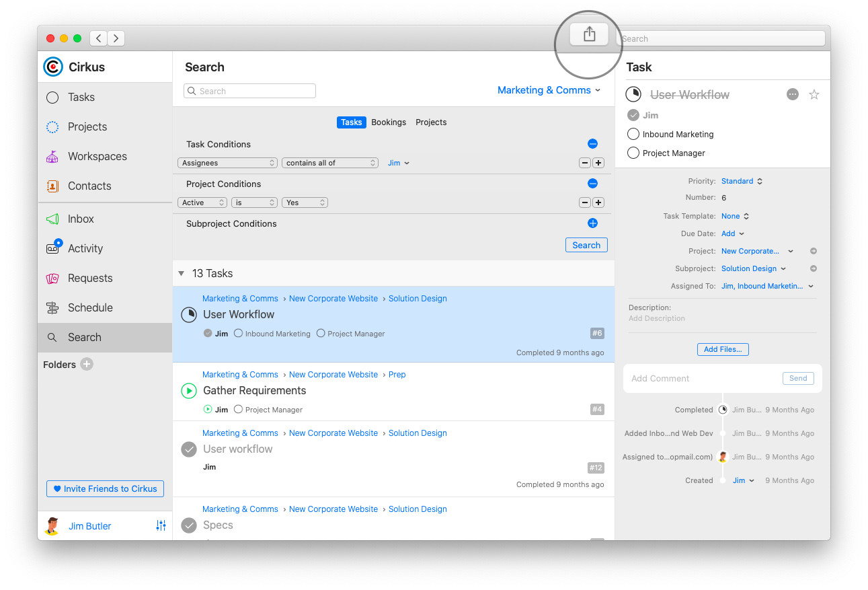
Task: Change the Priority Standard dropdown
Action: (x=742, y=181)
